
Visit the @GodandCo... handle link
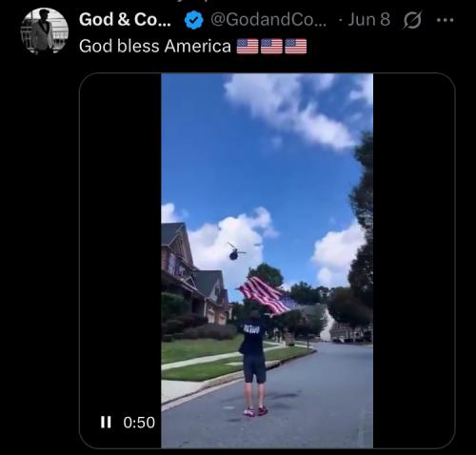(268, 19)
